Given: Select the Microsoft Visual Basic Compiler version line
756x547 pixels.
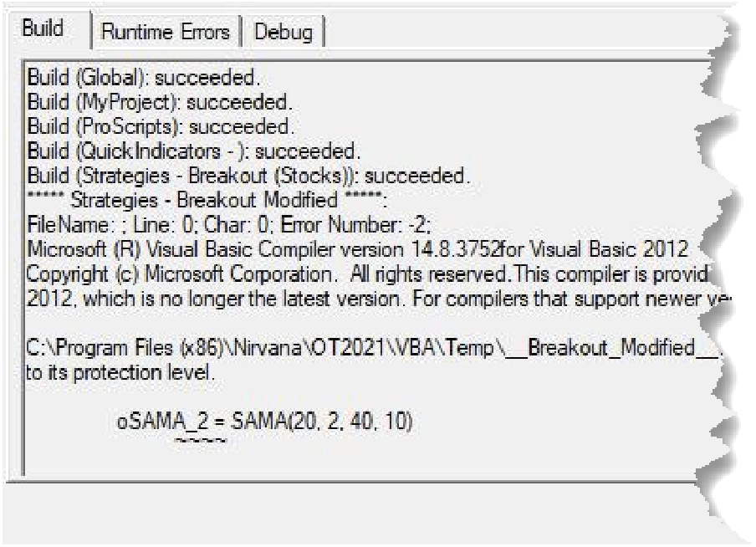Looking at the screenshot, I should (x=357, y=249).
